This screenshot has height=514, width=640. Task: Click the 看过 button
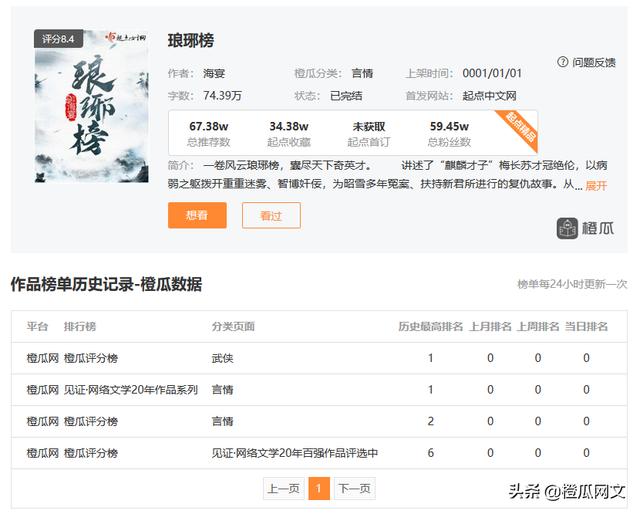[271, 215]
